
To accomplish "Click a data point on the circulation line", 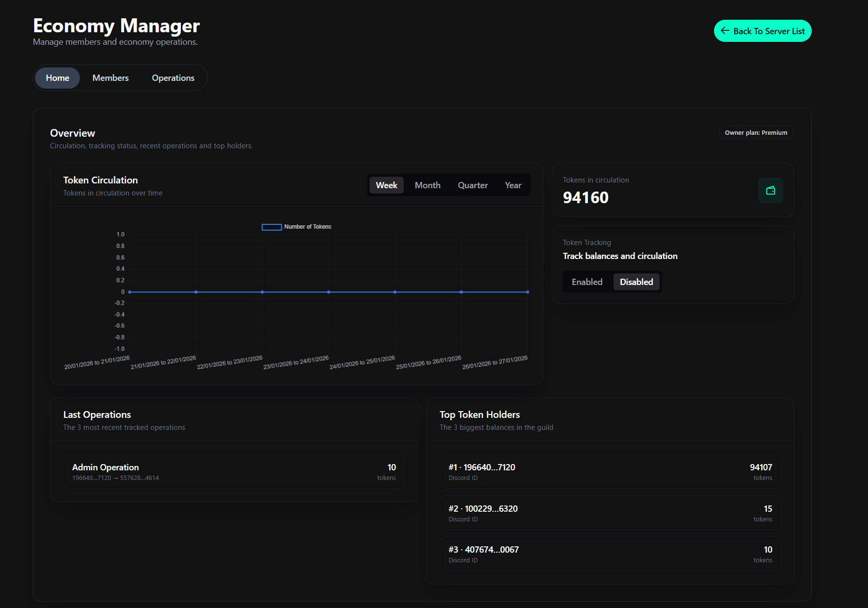I will [x=328, y=292].
